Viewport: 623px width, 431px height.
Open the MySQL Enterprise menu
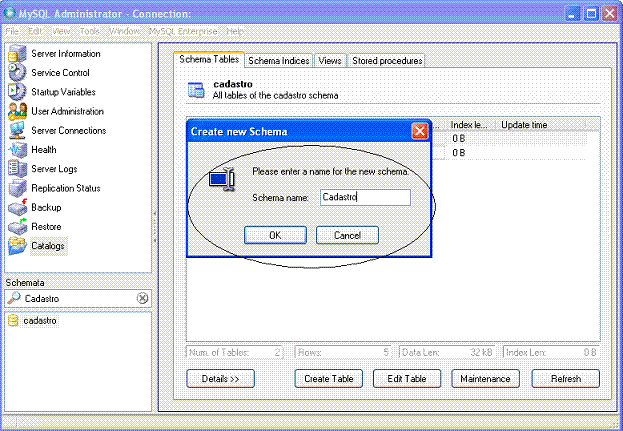tap(183, 31)
